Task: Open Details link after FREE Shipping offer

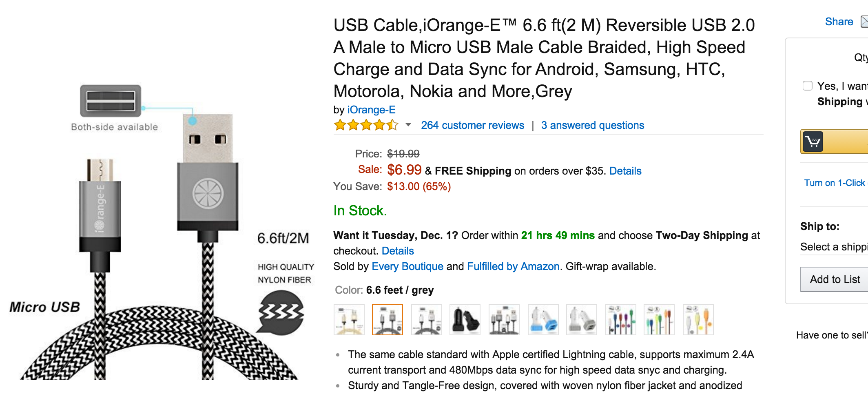Action: coord(625,171)
